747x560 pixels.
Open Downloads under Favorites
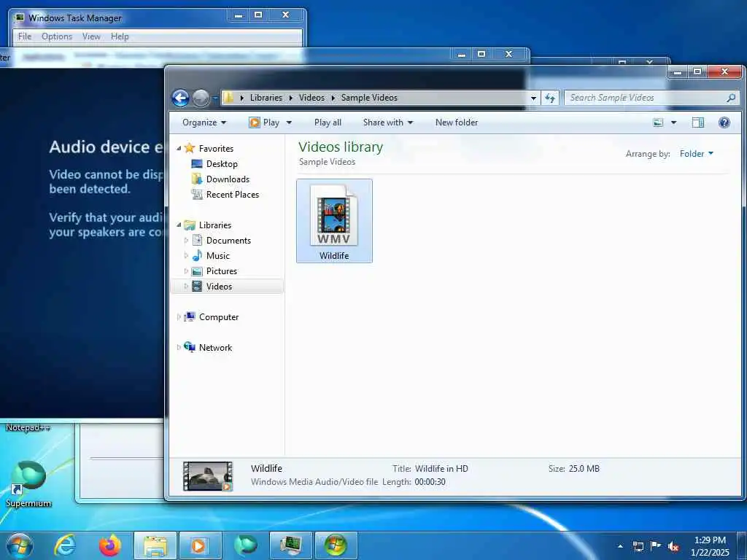point(228,179)
